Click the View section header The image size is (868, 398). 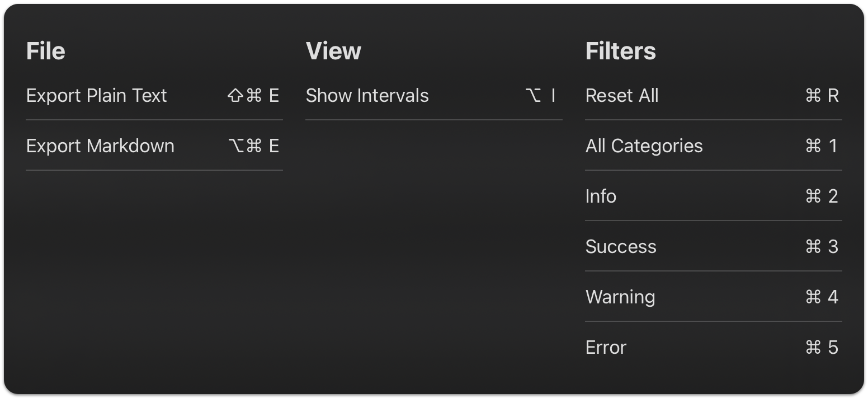pyautogui.click(x=333, y=50)
